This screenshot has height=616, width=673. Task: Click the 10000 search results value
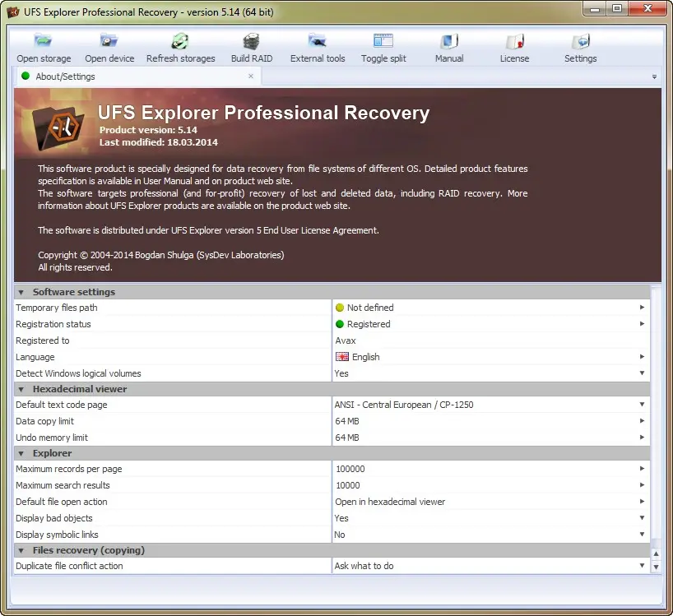coord(348,485)
